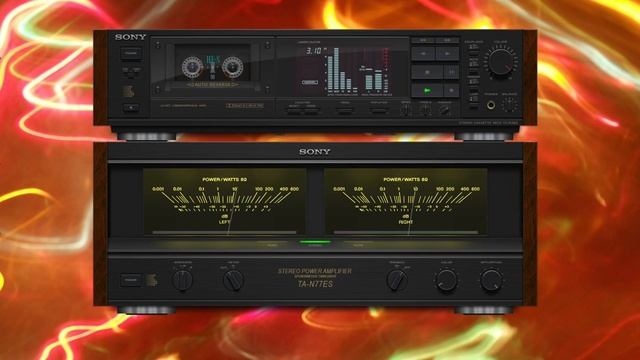Click the first rotary selector on the amplifier
The image size is (640, 360).
tap(182, 280)
